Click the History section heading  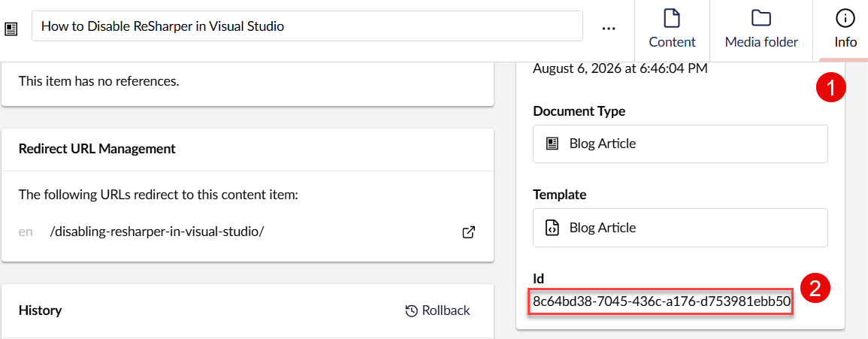pyautogui.click(x=40, y=310)
